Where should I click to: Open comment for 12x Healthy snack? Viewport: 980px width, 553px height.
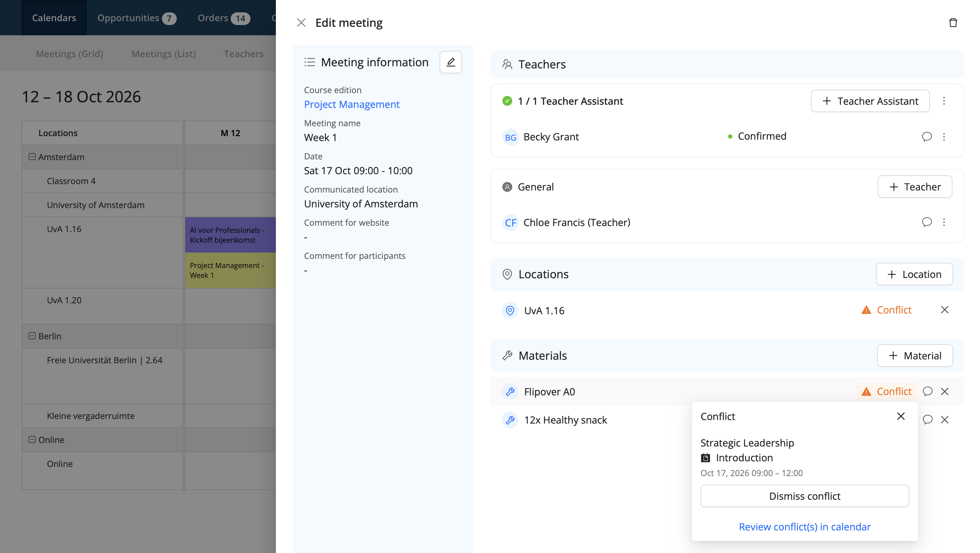click(x=927, y=419)
